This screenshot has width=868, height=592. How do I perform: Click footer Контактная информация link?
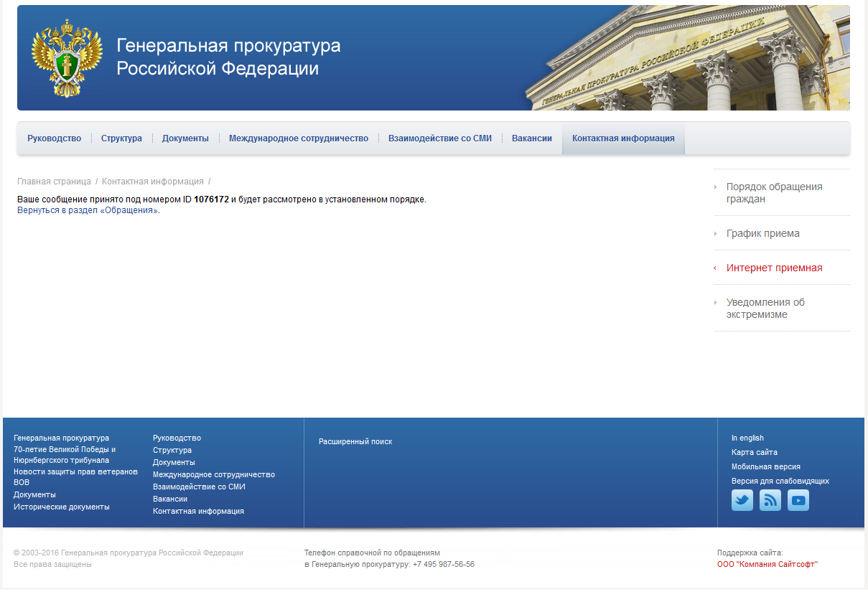198,511
